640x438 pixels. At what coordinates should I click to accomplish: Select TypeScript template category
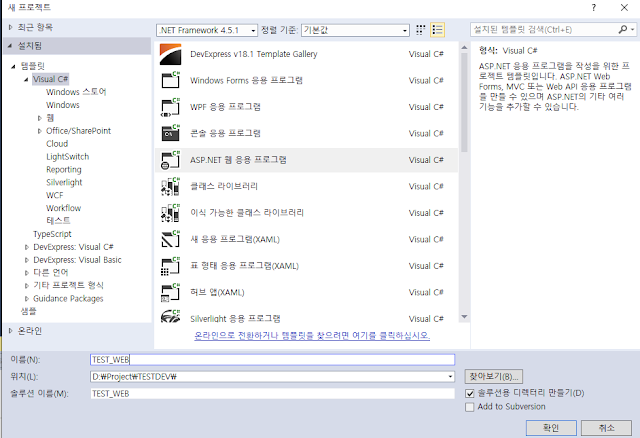(52, 234)
